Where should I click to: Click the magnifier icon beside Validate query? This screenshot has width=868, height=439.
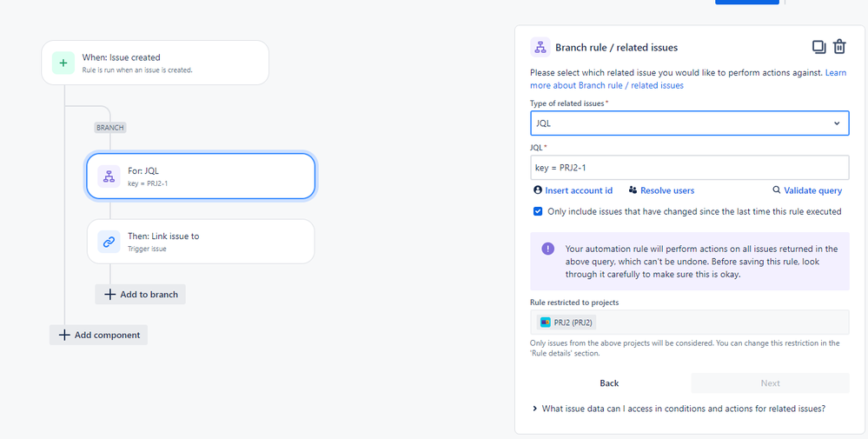(777, 190)
